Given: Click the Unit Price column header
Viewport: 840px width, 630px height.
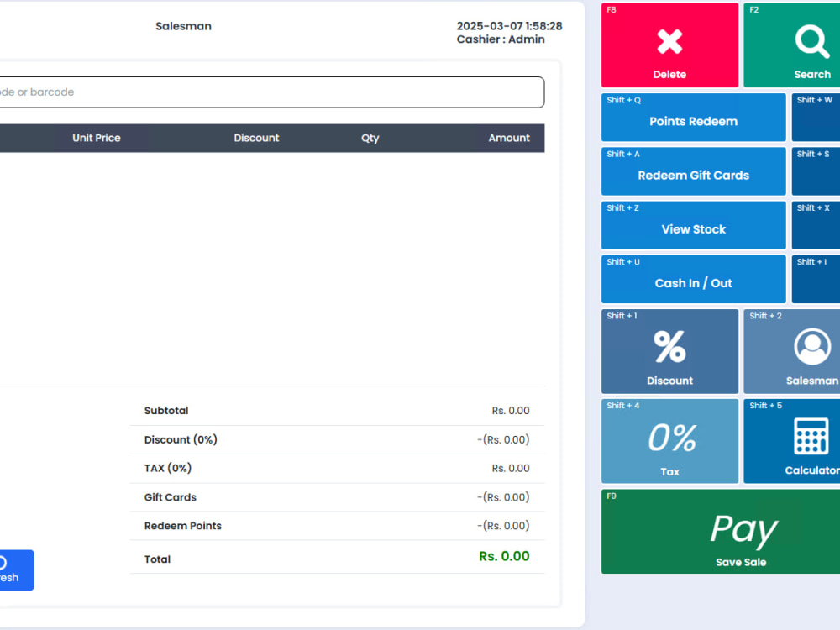Looking at the screenshot, I should coord(97,139).
